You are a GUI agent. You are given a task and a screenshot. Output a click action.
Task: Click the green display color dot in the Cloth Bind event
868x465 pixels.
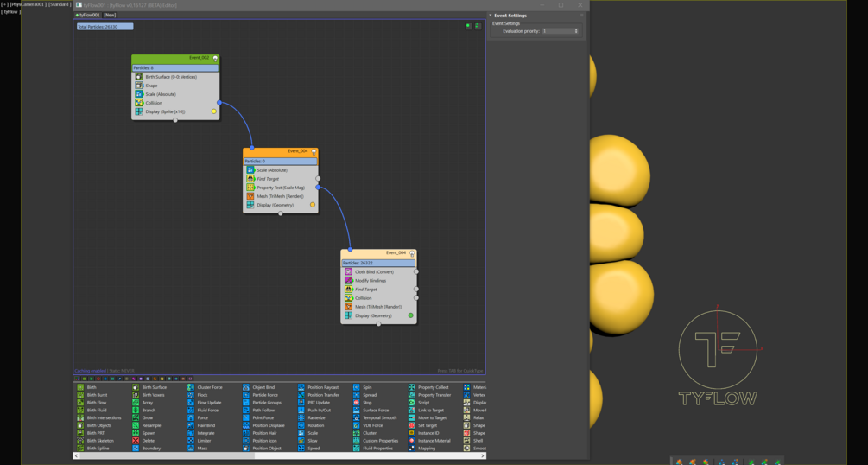[411, 315]
